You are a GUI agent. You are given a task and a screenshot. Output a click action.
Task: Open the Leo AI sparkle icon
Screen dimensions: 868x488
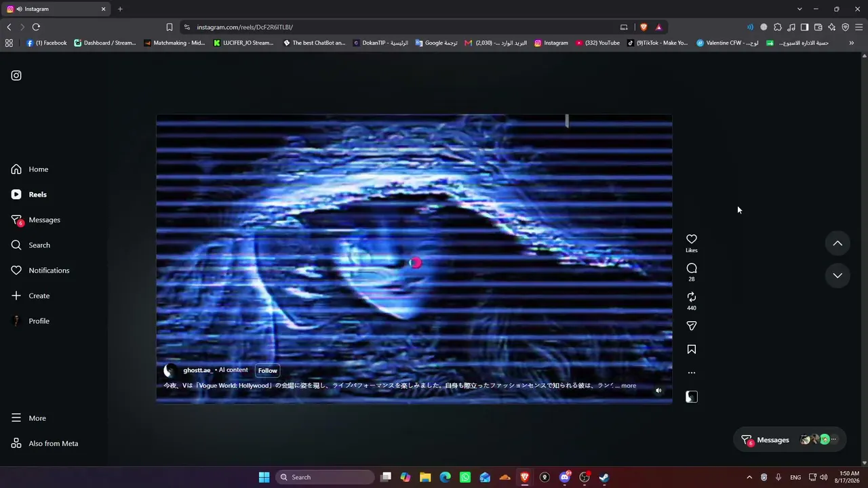[x=832, y=27]
